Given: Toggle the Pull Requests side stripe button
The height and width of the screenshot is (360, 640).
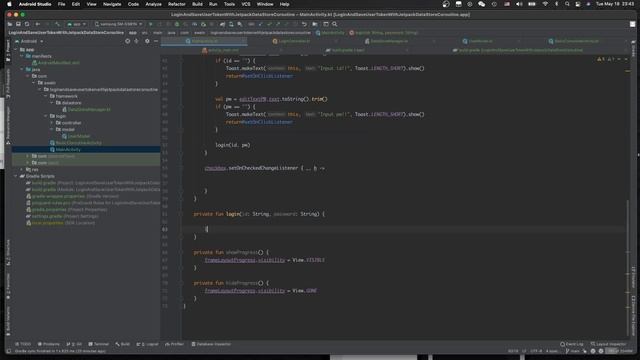Looking at the screenshot, I should coord(8,83).
